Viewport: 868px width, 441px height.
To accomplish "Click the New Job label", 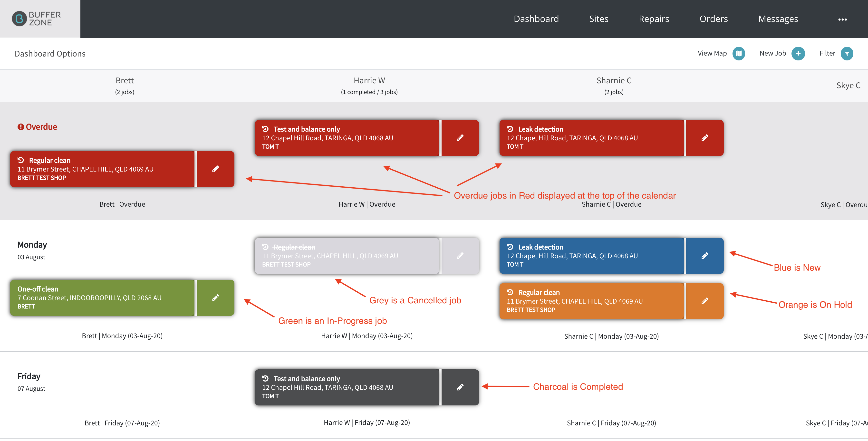I will click(x=772, y=53).
